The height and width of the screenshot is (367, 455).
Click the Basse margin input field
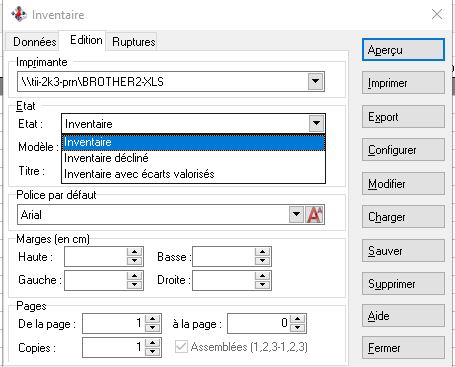coord(224,257)
